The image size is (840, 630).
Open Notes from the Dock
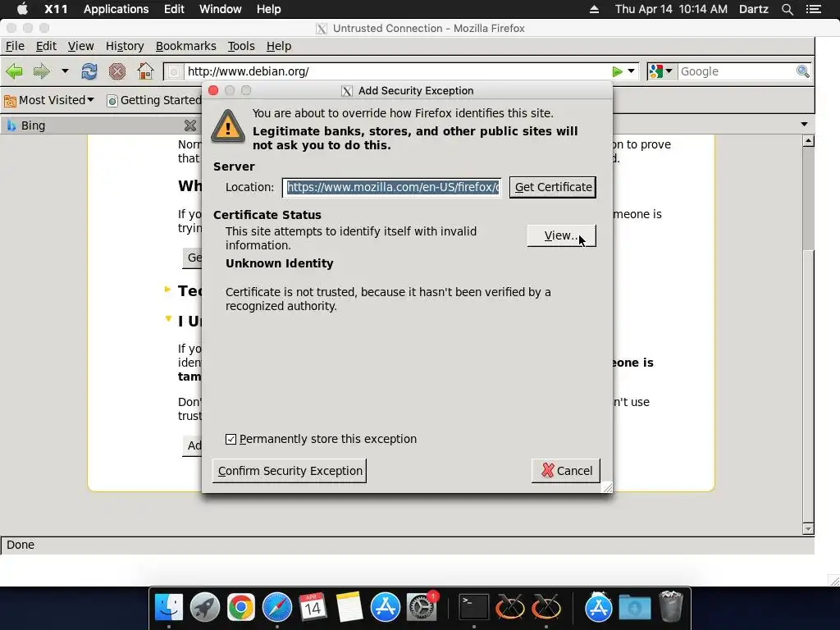click(x=349, y=608)
